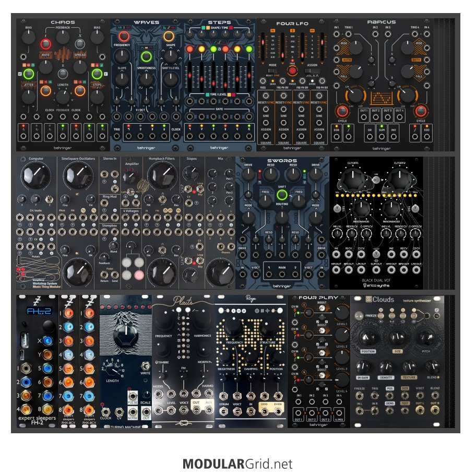This screenshot has width=476, height=475.
Task: Click the LEVEL 1 knob on FOUR PLAY
Action: click(x=342, y=312)
